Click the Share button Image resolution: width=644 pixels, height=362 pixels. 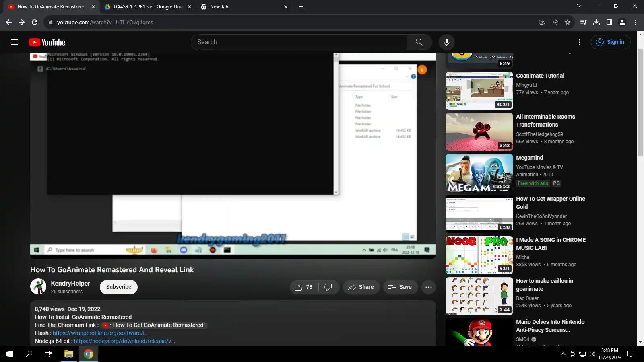361,287
